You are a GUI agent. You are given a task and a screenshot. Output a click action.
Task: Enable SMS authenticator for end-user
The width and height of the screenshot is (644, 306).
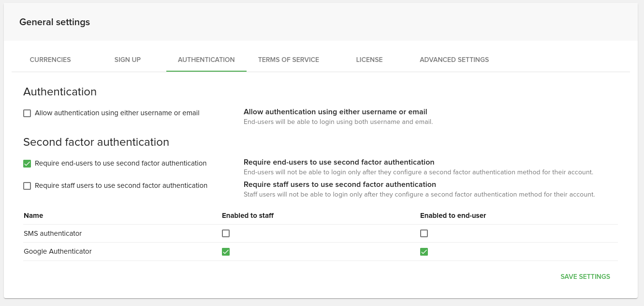[x=424, y=233]
